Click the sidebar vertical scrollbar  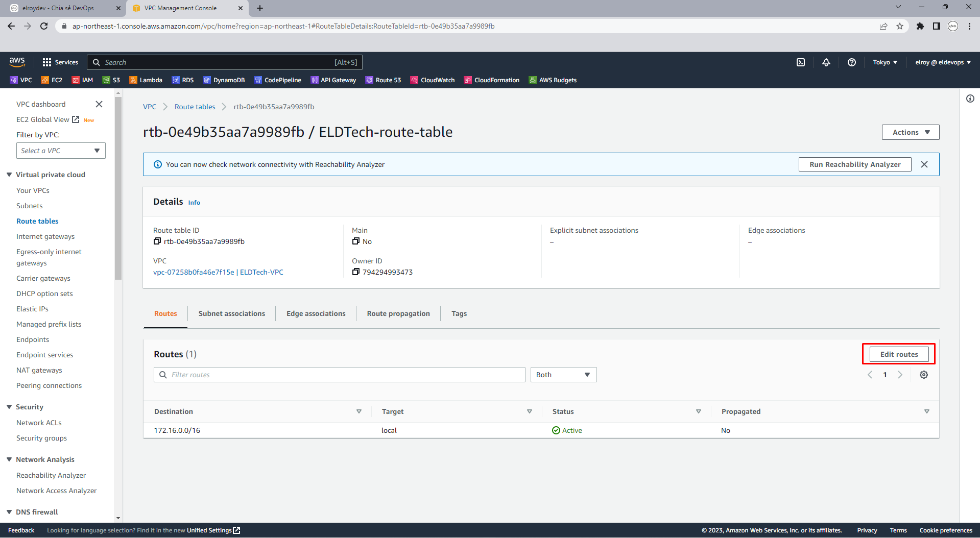pos(118,189)
